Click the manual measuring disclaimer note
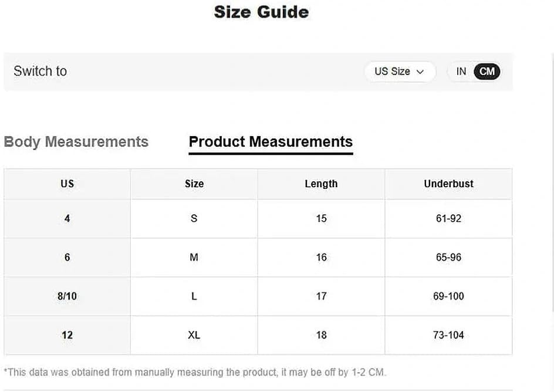This screenshot has width=554, height=392. (x=195, y=373)
